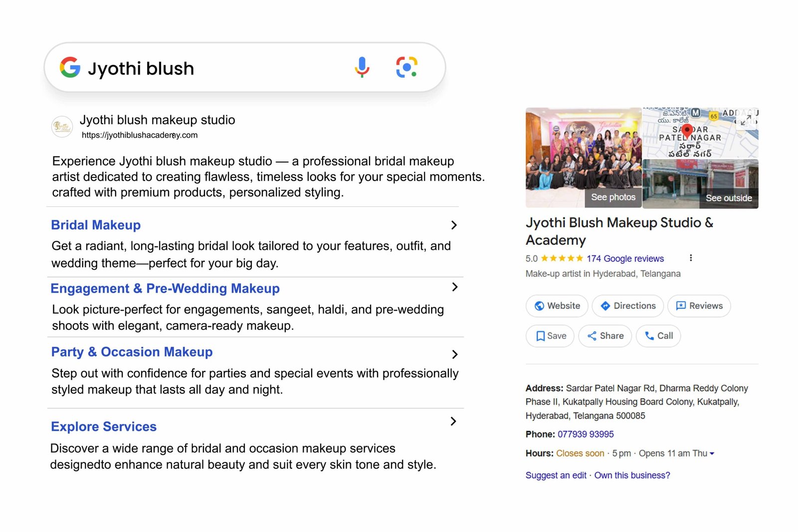Open the three-dot more options menu

[x=691, y=258]
